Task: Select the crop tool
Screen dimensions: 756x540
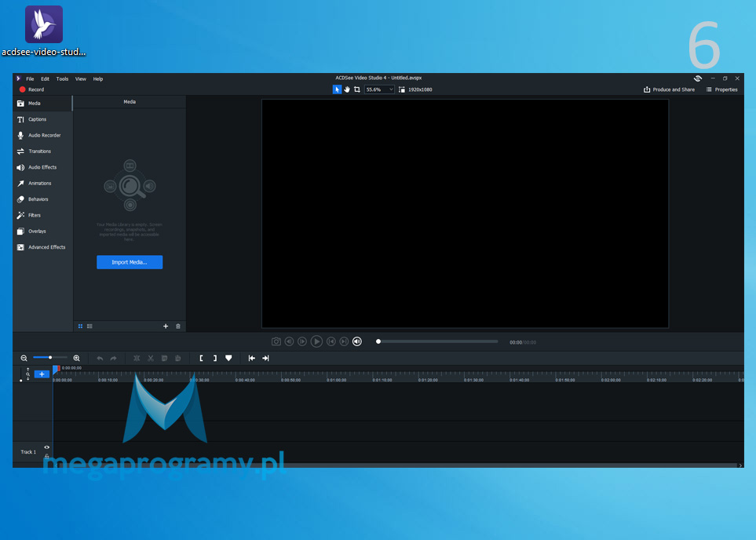Action: [x=356, y=89]
